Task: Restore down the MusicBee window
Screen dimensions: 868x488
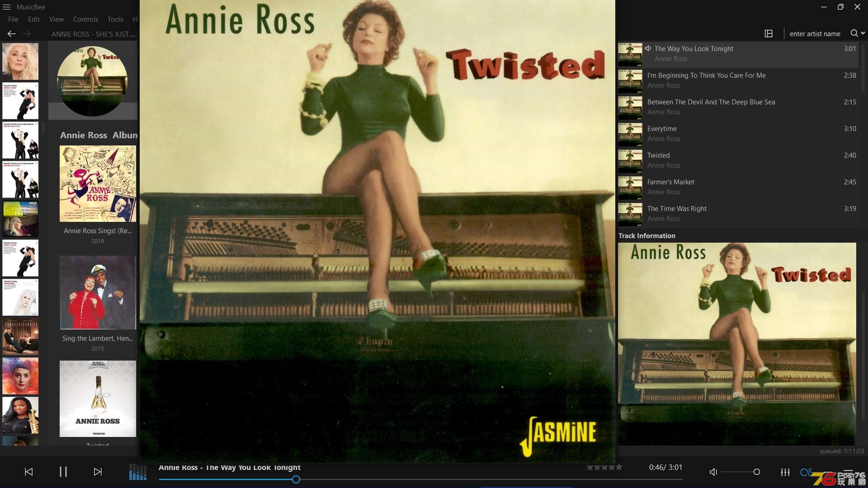Action: (x=840, y=7)
